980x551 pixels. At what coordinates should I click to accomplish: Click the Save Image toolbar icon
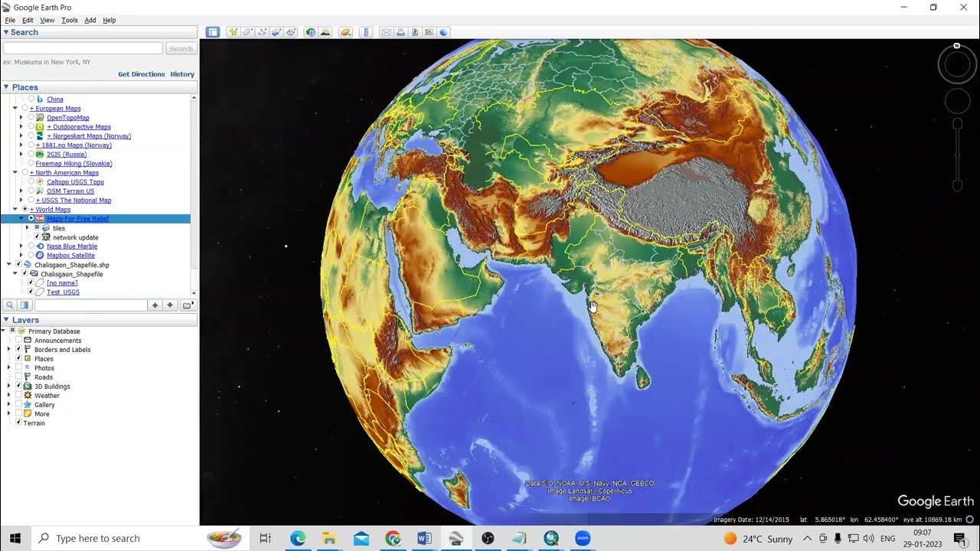415,32
